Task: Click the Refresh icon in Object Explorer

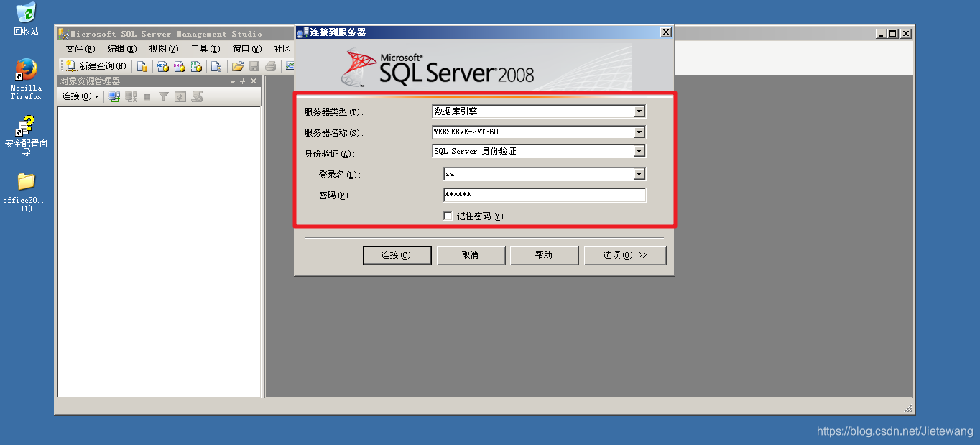Action: coord(180,96)
